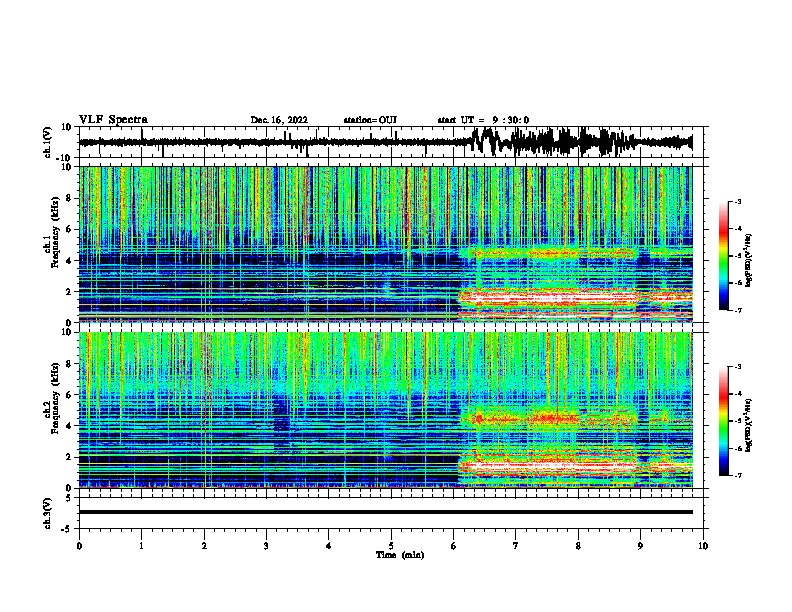Click the ch.2 "Frequency (kHz)" axis label
This screenshot has height=612, width=792.
pos(55,398)
